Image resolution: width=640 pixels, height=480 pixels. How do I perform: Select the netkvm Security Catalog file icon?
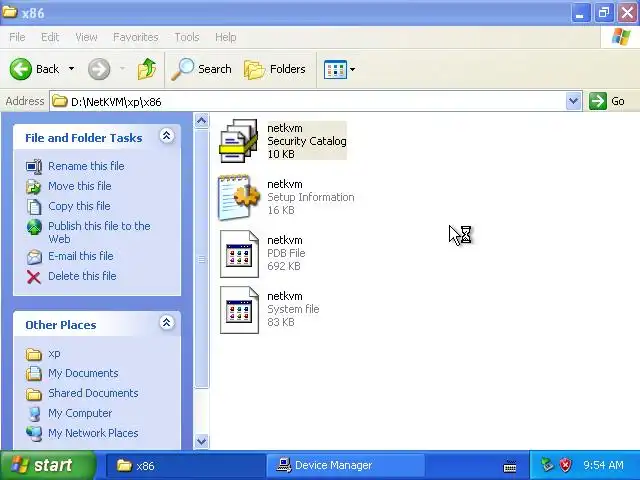point(239,141)
